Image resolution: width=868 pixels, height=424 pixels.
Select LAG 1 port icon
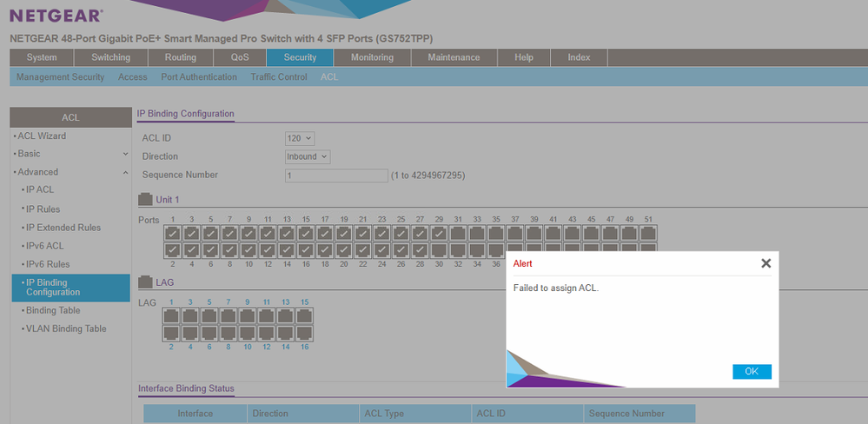172,316
